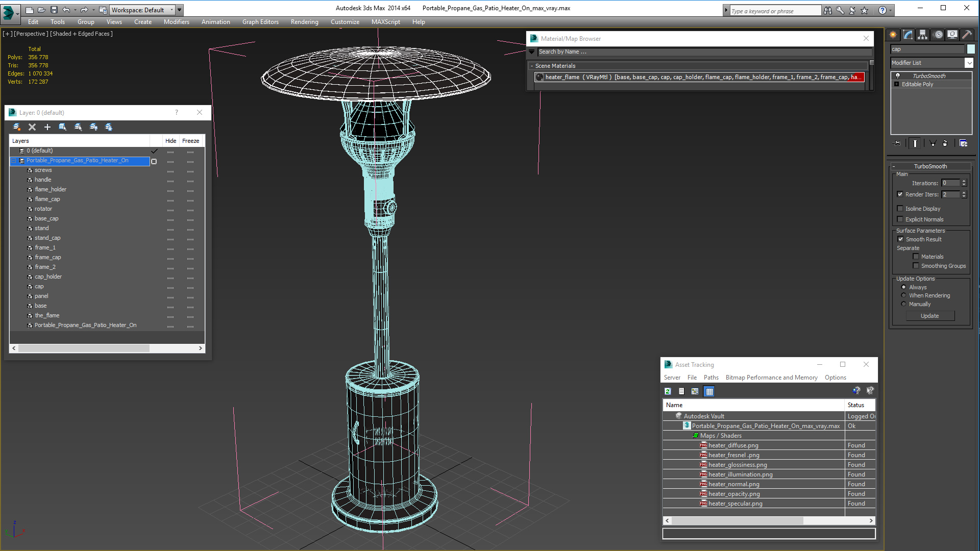This screenshot has width=980, height=551.
Task: Toggle TurboSmooth modifier lightbulb on/off
Action: (x=897, y=76)
